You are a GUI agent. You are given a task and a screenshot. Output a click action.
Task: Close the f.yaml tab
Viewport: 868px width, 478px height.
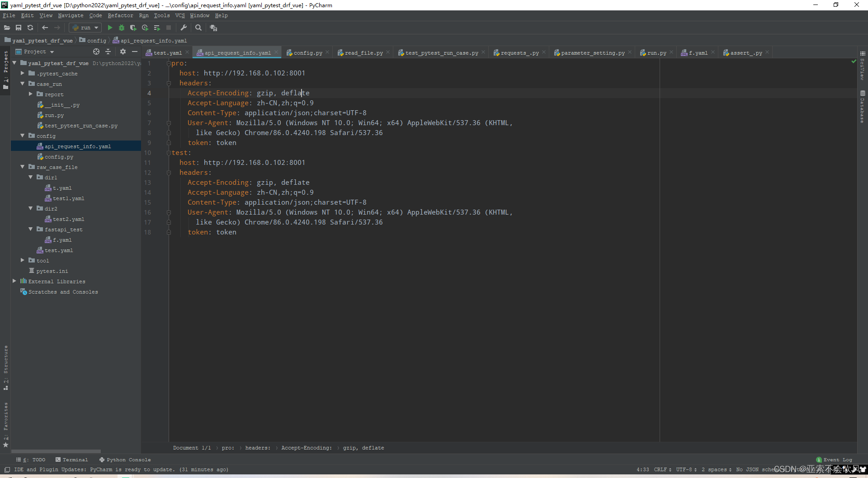point(713,52)
